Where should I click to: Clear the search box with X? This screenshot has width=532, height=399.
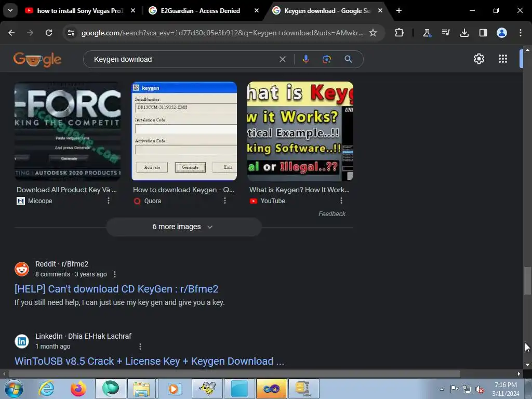(x=282, y=59)
